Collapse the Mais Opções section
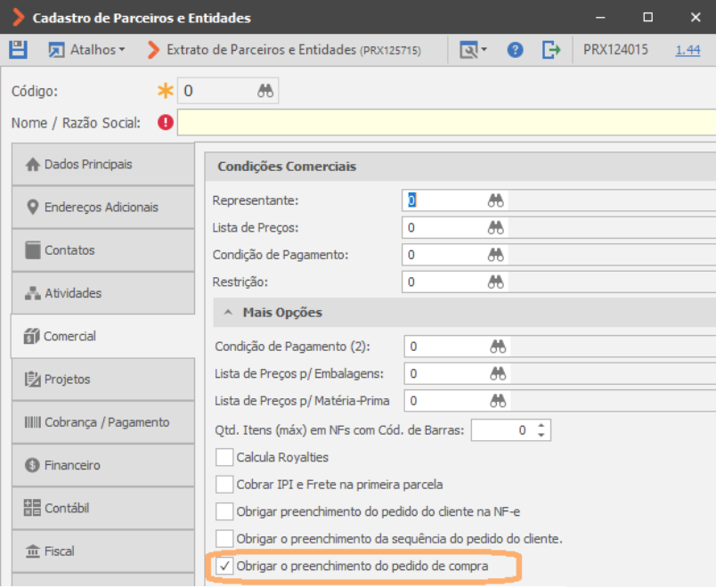This screenshot has height=588, width=716. (x=228, y=313)
